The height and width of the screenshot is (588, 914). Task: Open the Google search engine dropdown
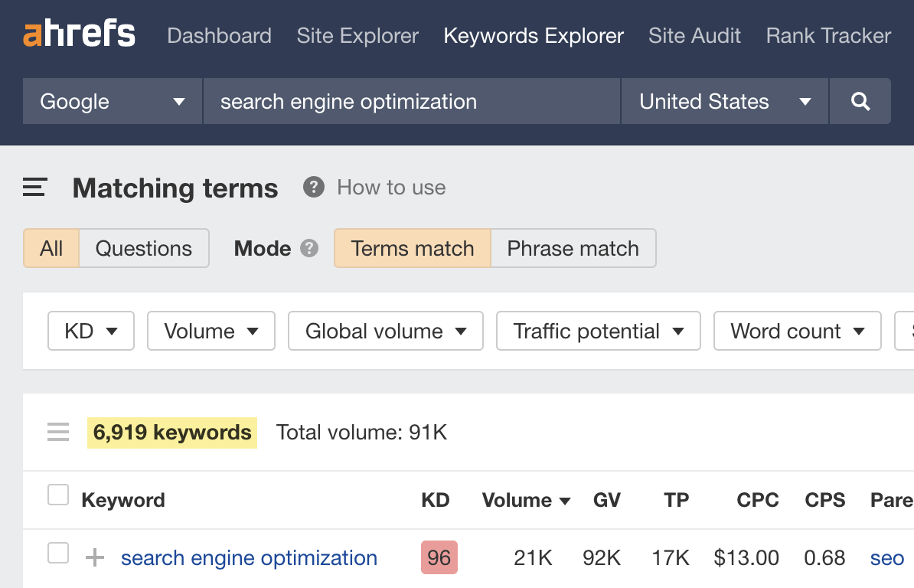pos(113,101)
